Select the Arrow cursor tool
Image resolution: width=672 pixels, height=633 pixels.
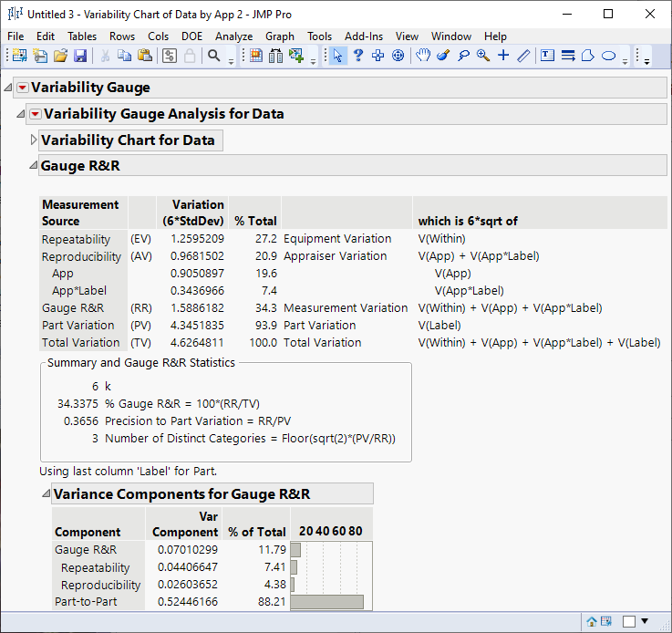click(337, 56)
